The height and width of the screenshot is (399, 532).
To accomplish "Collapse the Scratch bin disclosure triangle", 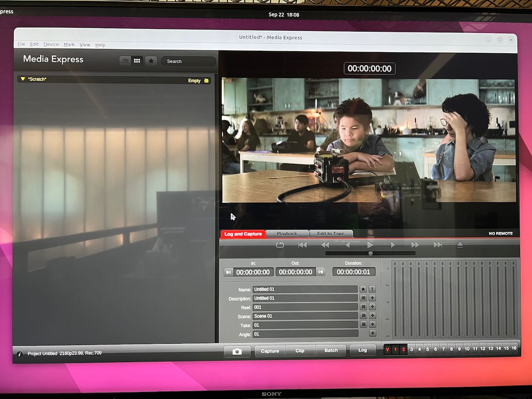I will pyautogui.click(x=23, y=79).
